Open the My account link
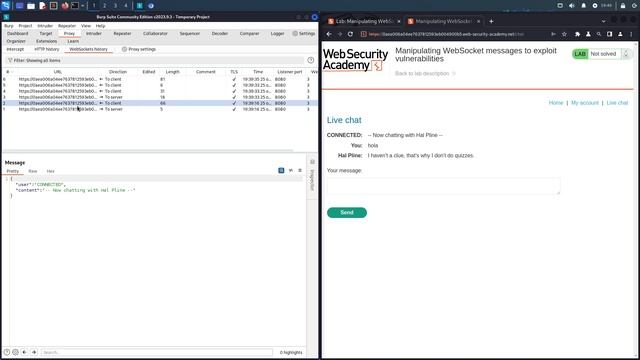The width and height of the screenshot is (640, 360). 584,103
